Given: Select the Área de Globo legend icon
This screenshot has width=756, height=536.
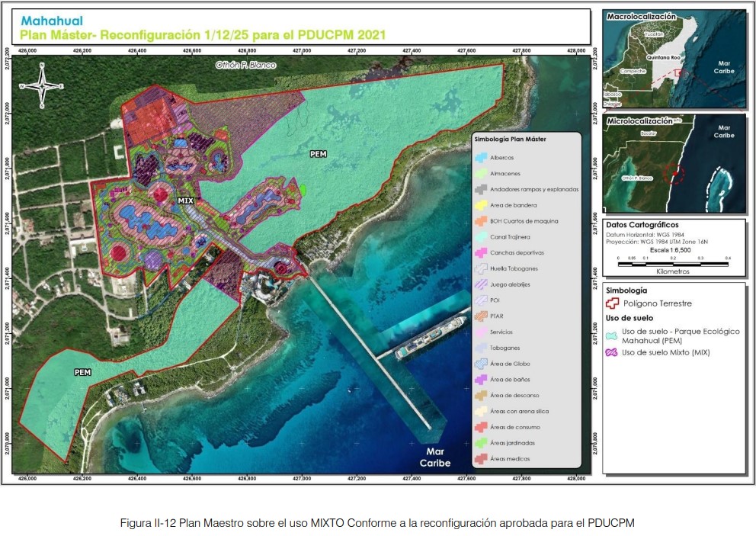Looking at the screenshot, I should coord(481,364).
